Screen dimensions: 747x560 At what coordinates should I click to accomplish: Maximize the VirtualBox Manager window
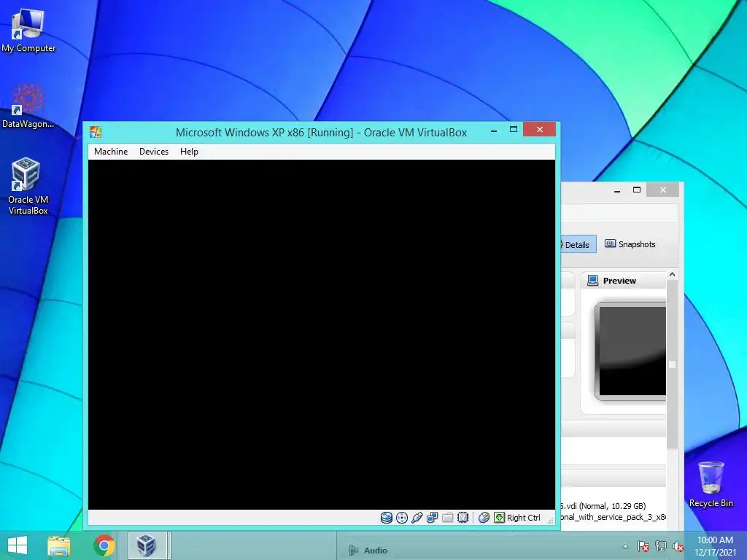coord(636,190)
